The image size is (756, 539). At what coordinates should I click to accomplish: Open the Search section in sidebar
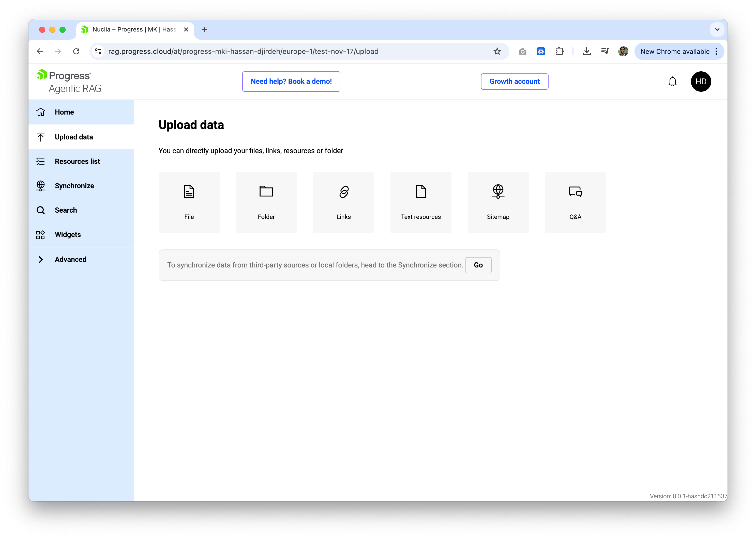(66, 210)
